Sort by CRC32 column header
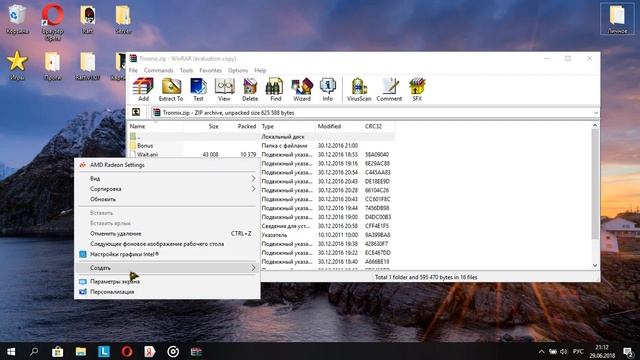The image size is (640, 360). click(378, 126)
